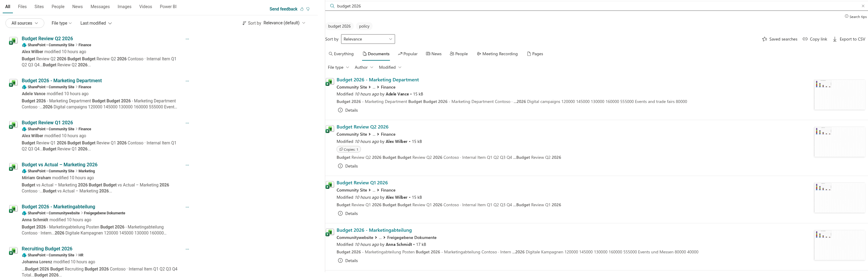
Task: Expand the File type filter in left panel
Action: (62, 23)
